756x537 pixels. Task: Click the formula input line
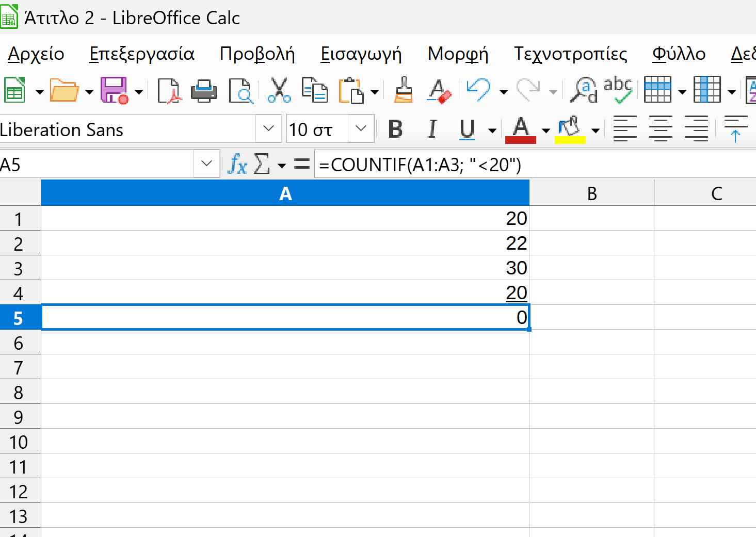click(532, 165)
